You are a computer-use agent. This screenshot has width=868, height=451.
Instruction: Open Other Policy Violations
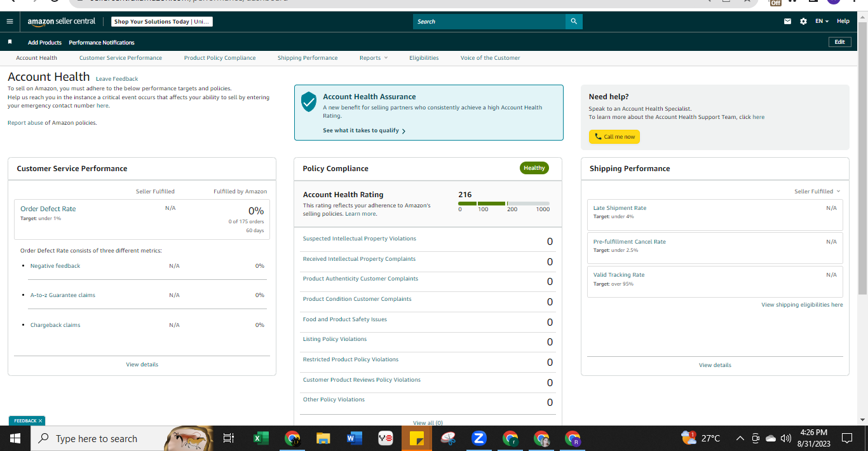tap(334, 399)
